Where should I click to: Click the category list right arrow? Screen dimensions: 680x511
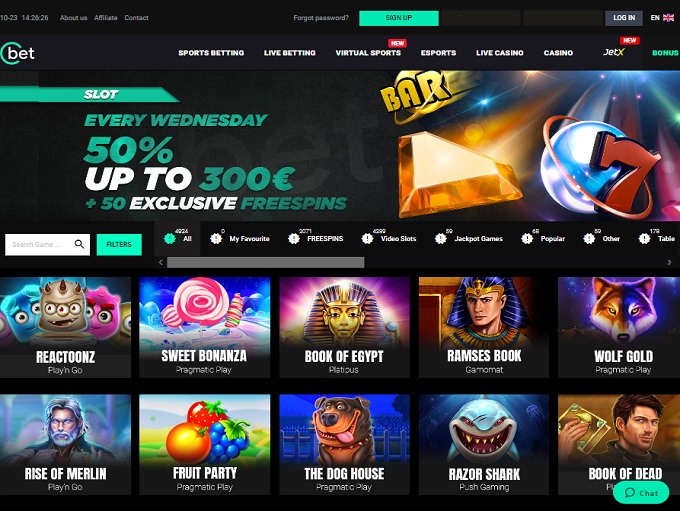click(x=669, y=262)
